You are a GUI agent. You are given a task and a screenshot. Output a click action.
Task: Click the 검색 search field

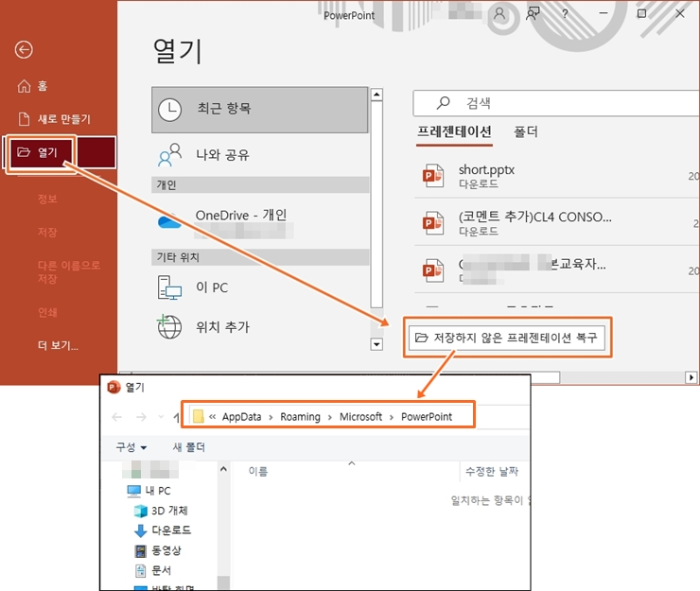tap(556, 103)
